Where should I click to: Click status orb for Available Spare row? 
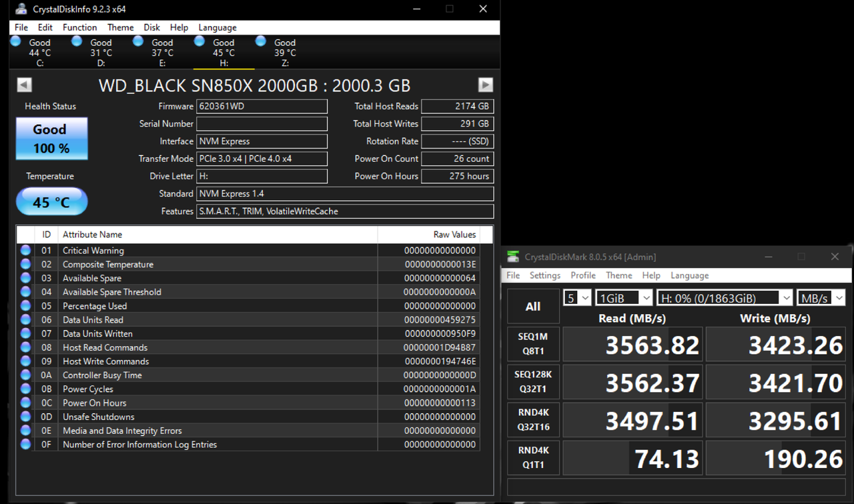25,278
